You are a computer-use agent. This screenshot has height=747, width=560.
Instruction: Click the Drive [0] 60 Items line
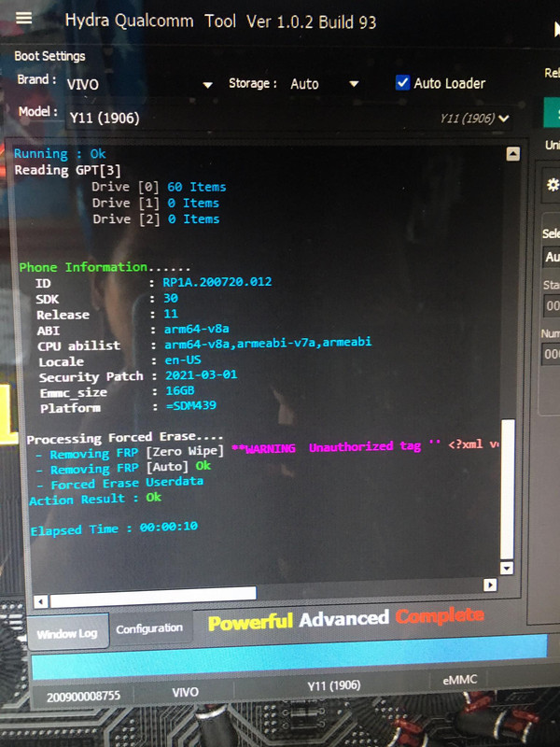[x=159, y=186]
